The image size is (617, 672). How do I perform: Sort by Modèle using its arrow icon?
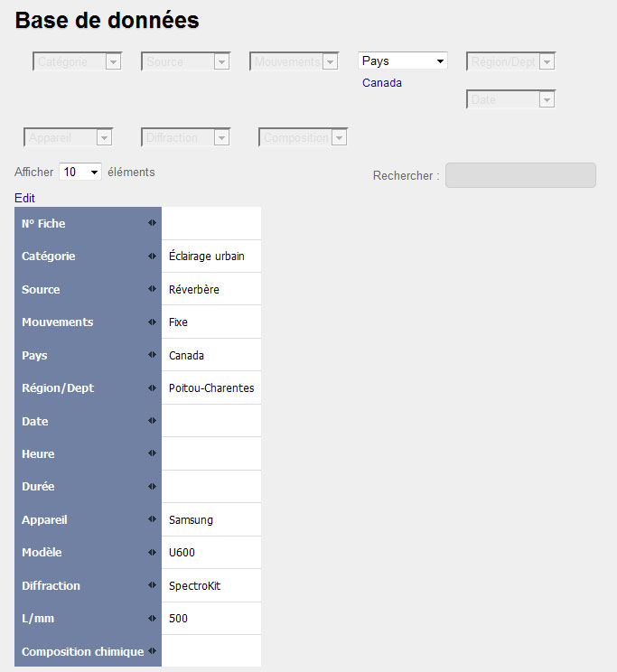coord(152,553)
